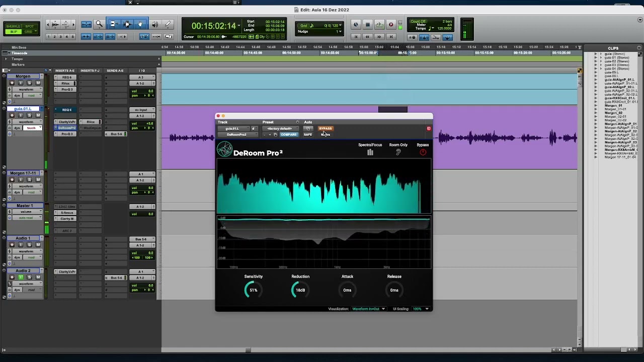Open the UI Scaling 100% dropdown
This screenshot has height=362, width=644.
[421, 309]
